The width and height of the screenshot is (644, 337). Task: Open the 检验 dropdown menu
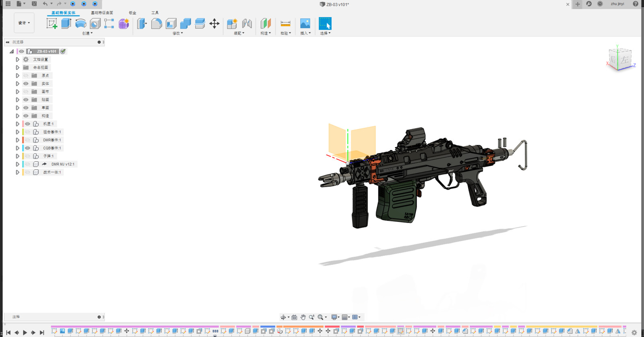[286, 33]
